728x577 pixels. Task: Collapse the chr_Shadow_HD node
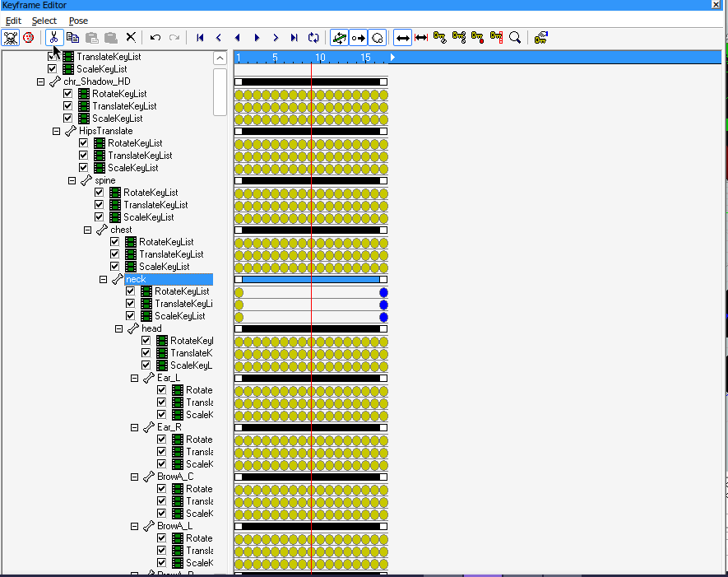pyautogui.click(x=41, y=81)
